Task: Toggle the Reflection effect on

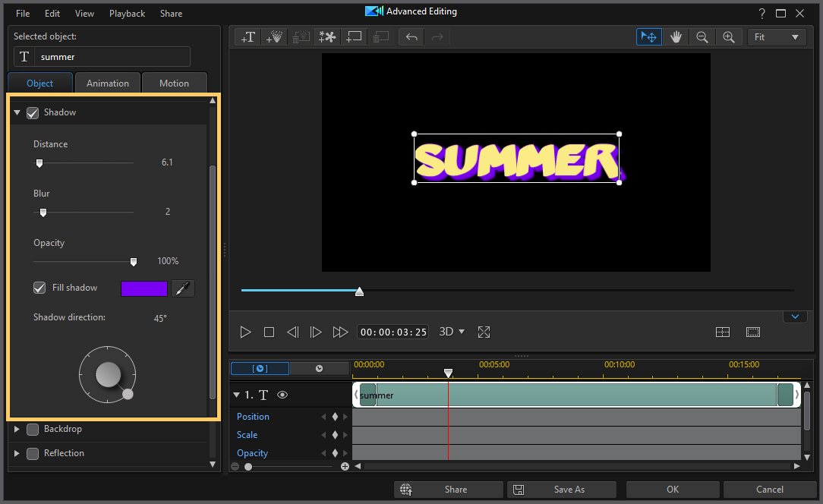Action: [33, 453]
